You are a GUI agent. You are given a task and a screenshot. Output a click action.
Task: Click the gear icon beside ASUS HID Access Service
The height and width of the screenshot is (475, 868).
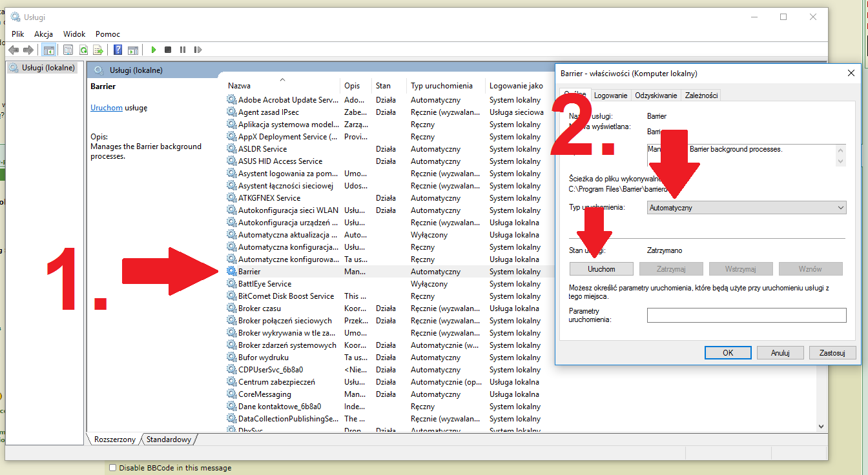(232, 161)
